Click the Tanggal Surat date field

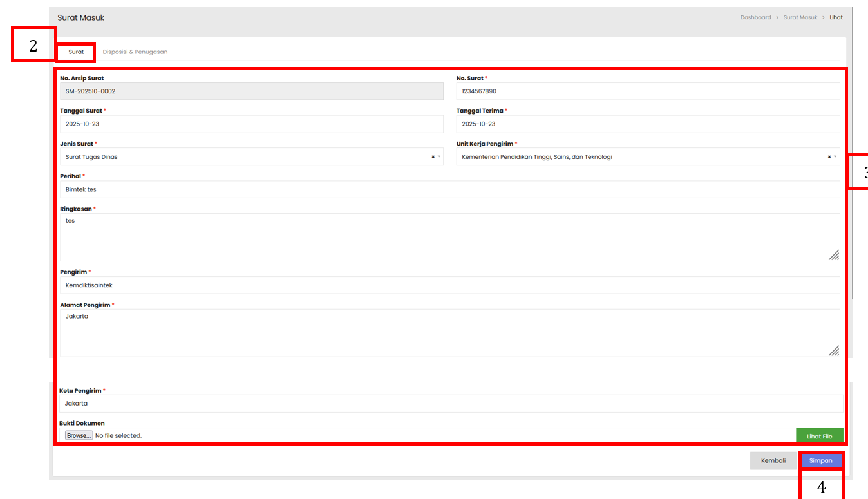[251, 124]
